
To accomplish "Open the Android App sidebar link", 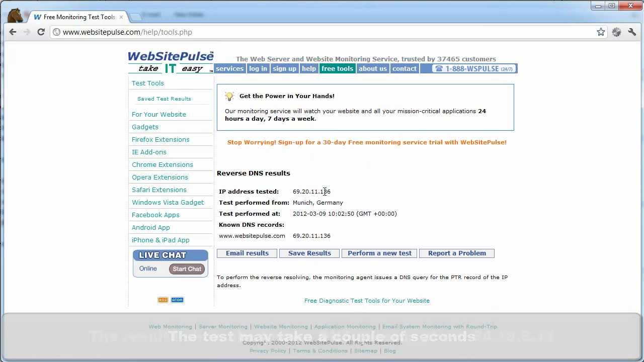I will tap(150, 227).
